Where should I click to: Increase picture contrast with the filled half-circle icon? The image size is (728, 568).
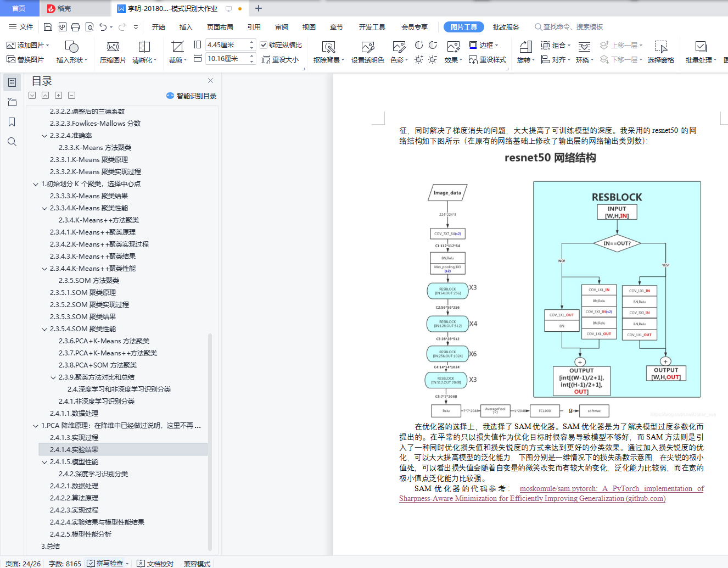(x=419, y=45)
